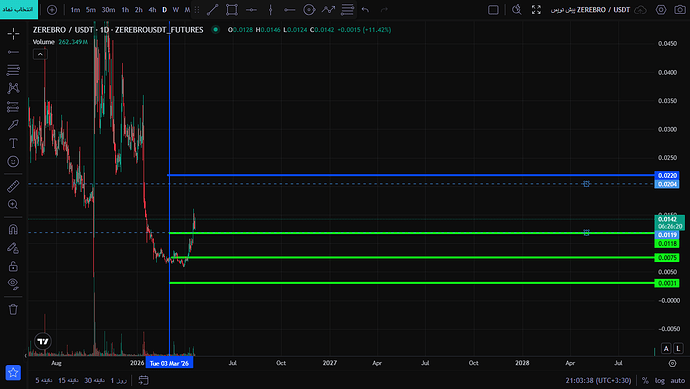
Task: Click the Volume indicator label
Action: 44,42
